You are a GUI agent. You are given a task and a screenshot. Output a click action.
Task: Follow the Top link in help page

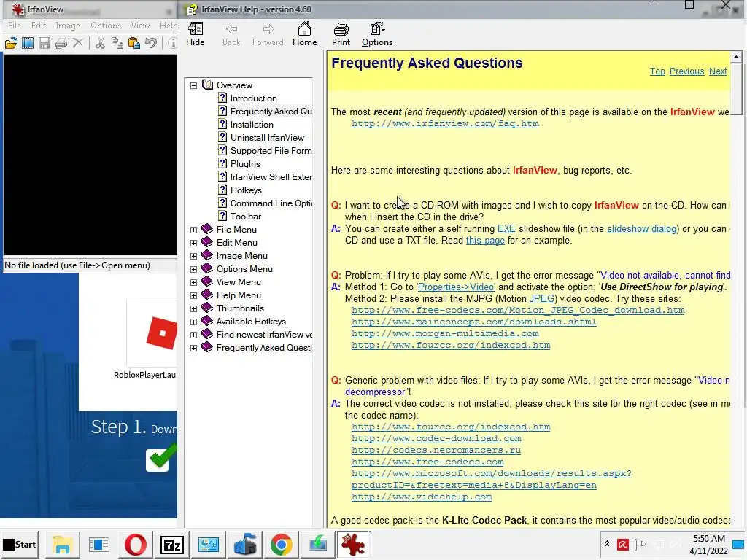[x=657, y=71]
